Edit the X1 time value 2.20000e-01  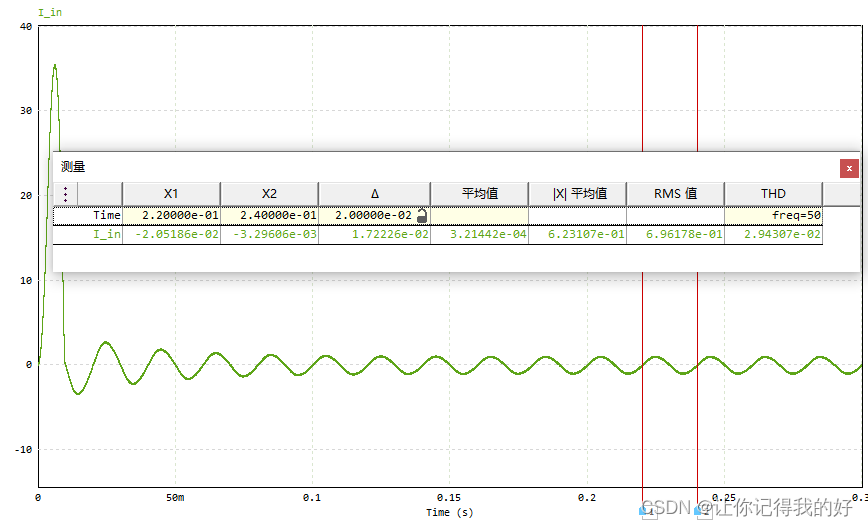tap(172, 215)
